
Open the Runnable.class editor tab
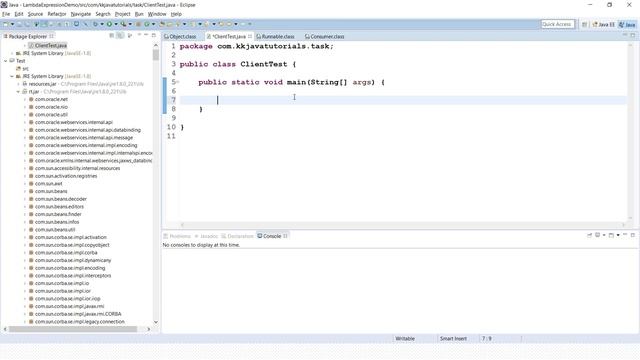click(276, 36)
